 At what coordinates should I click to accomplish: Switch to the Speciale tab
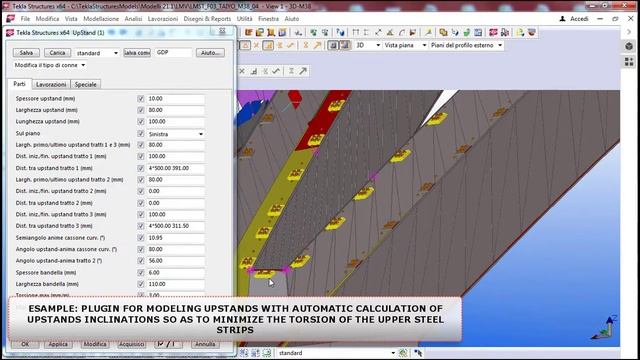(85, 84)
